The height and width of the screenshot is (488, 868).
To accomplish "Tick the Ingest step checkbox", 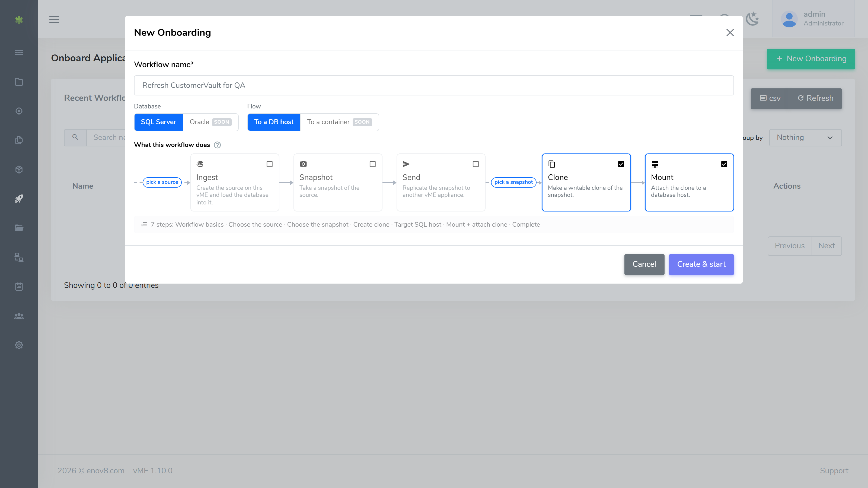I will 269,164.
